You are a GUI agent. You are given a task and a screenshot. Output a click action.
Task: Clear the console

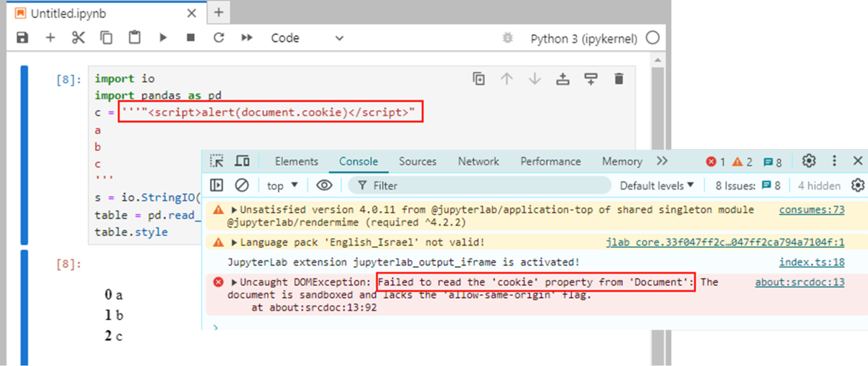pos(242,185)
